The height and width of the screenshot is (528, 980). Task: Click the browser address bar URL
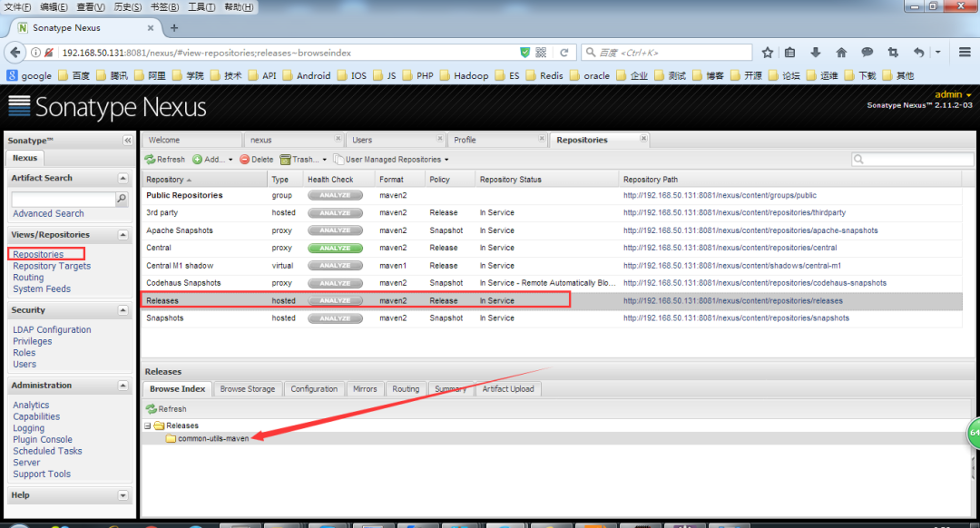[x=206, y=52]
